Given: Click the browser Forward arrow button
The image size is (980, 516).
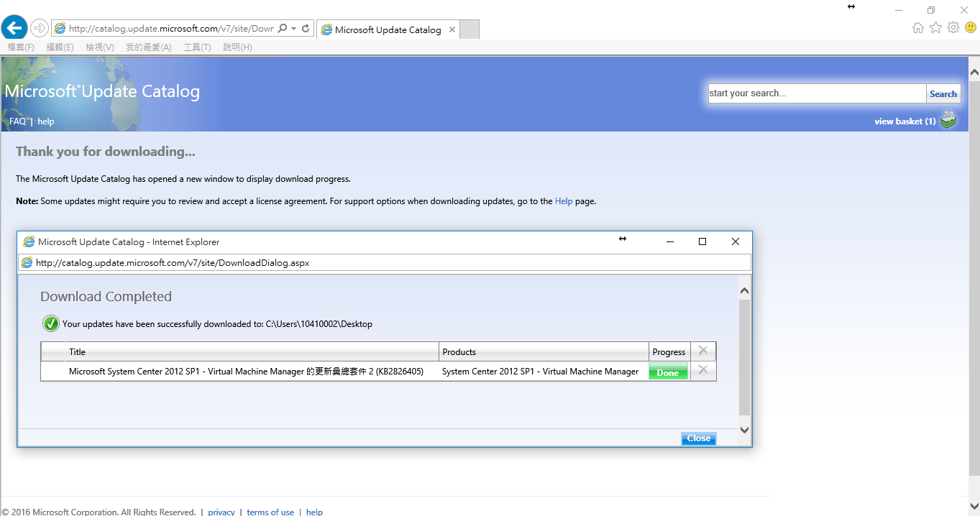Looking at the screenshot, I should (39, 28).
